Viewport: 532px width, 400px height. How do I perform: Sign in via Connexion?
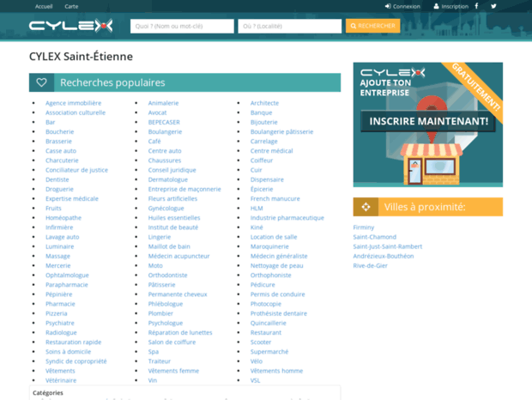click(x=402, y=6)
